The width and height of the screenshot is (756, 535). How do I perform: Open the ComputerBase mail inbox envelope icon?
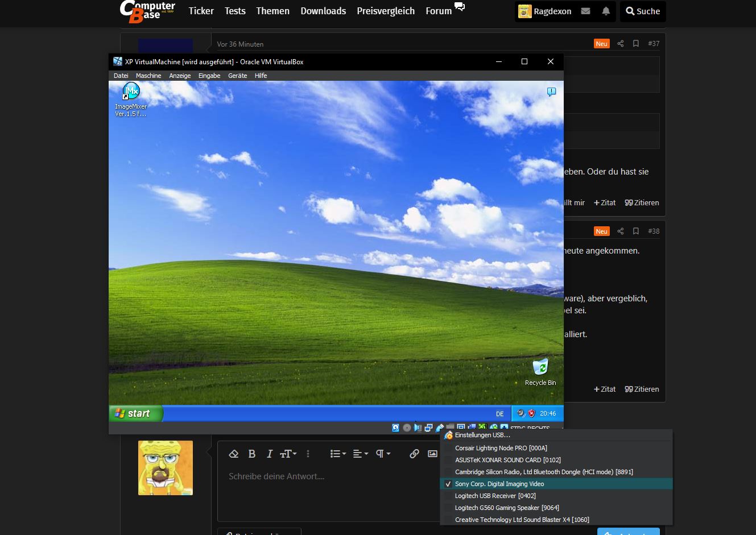pyautogui.click(x=585, y=11)
